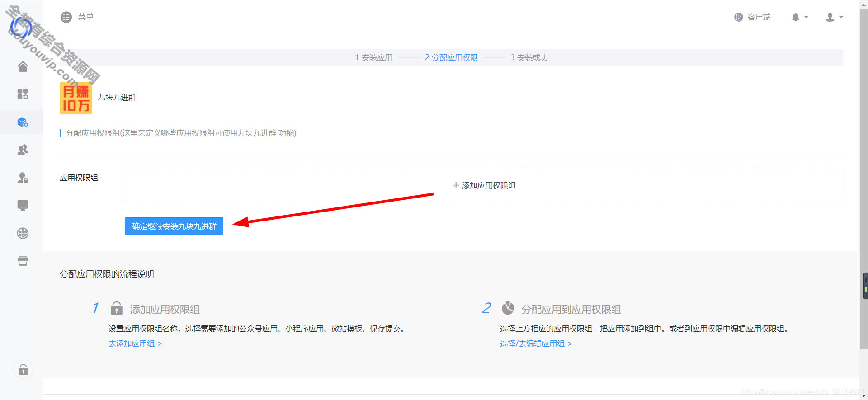This screenshot has height=400, width=868.
Task: Select the blue app module sidebar icon
Action: 23,122
